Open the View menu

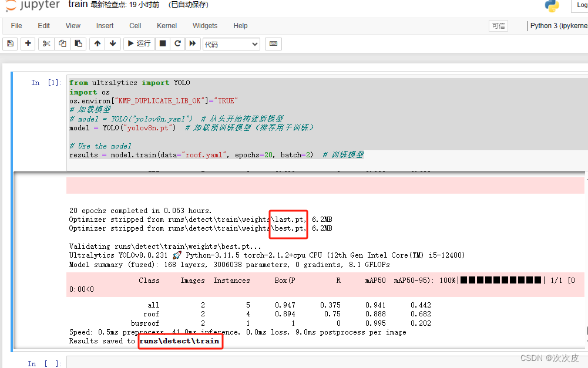73,26
